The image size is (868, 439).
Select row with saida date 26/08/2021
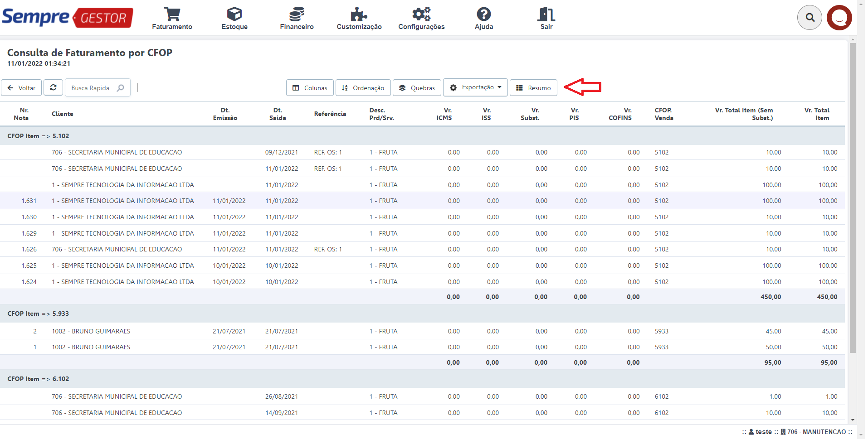click(422, 396)
